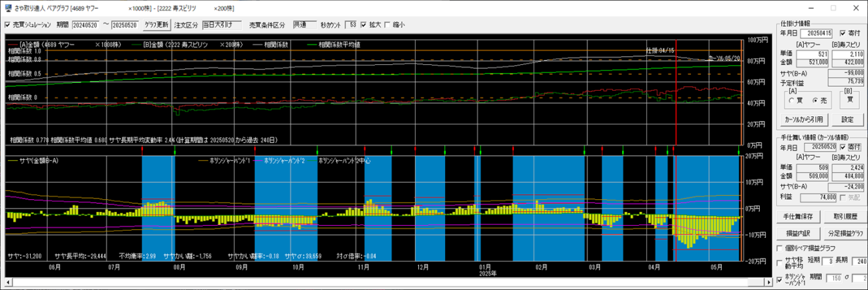Open 設定 in the 仕掛け情報 panel
This screenshot has height=290, width=868.
[x=847, y=120]
